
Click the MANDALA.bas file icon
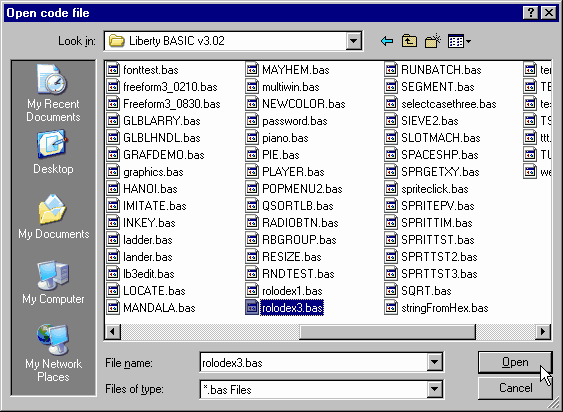click(x=113, y=308)
